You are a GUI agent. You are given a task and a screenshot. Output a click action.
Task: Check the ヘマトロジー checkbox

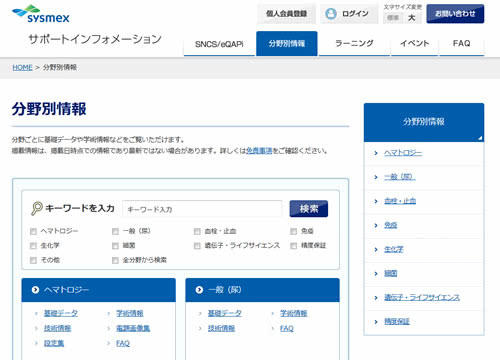tap(33, 231)
